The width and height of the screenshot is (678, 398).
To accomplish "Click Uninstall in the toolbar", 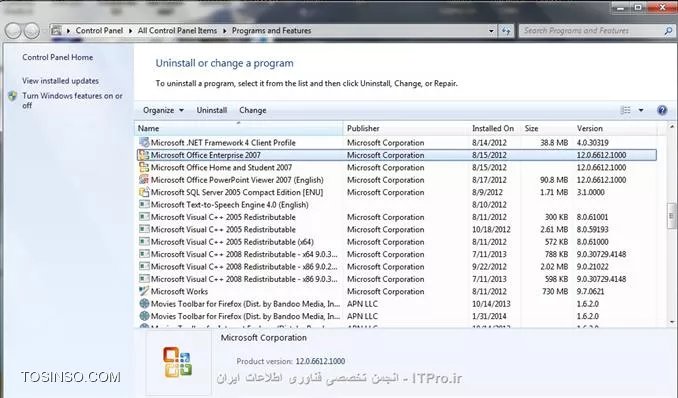I will [x=211, y=110].
